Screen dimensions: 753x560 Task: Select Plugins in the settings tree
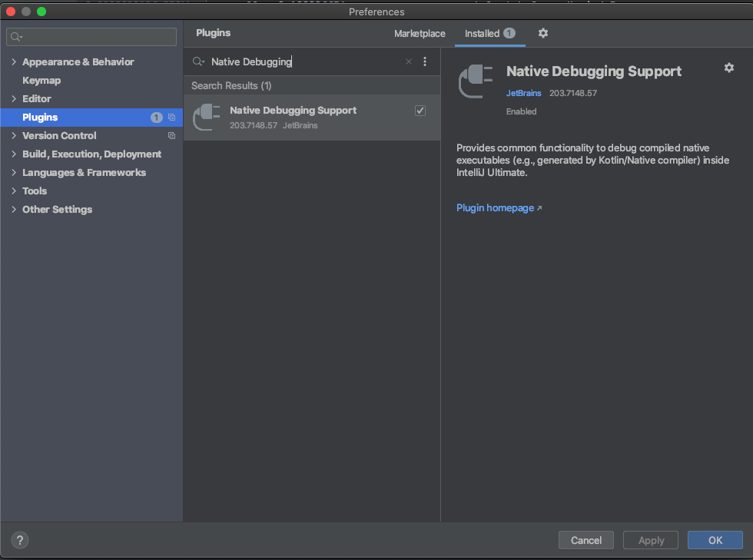tap(91, 118)
